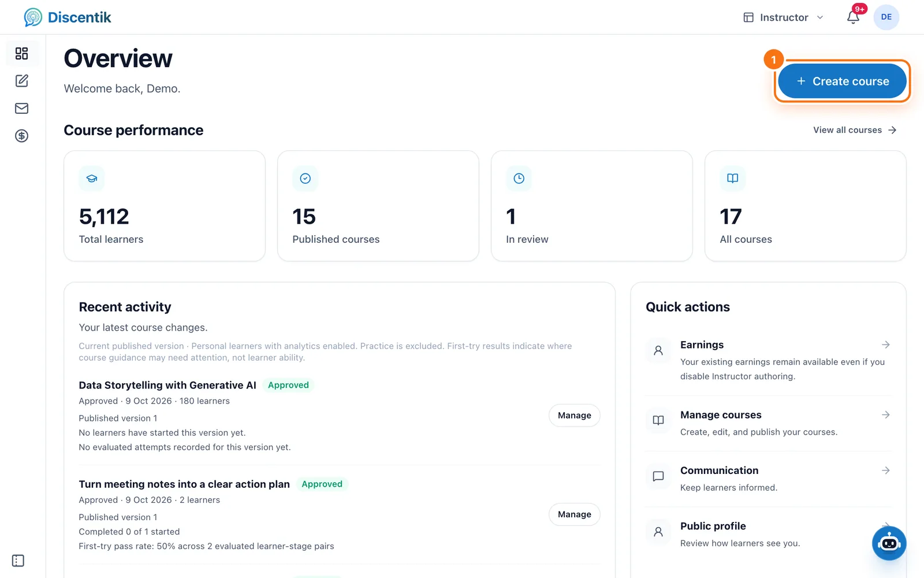Click the arrow next to Earnings
The width and height of the screenshot is (924, 578).
(886, 345)
